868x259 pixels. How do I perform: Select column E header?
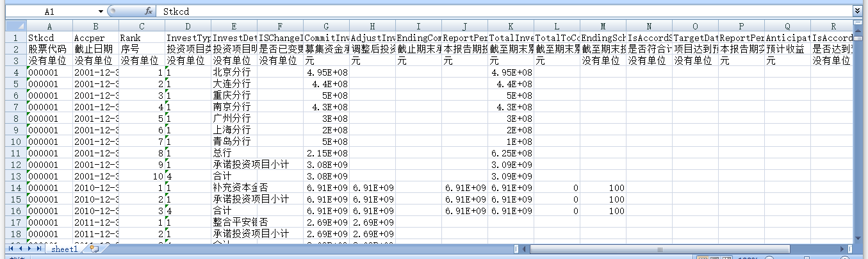tap(234, 27)
